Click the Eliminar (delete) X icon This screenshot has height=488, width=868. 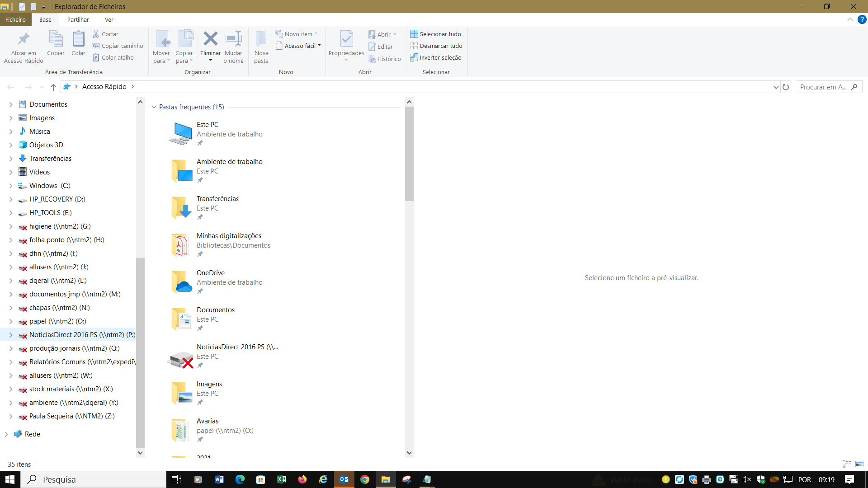[210, 39]
